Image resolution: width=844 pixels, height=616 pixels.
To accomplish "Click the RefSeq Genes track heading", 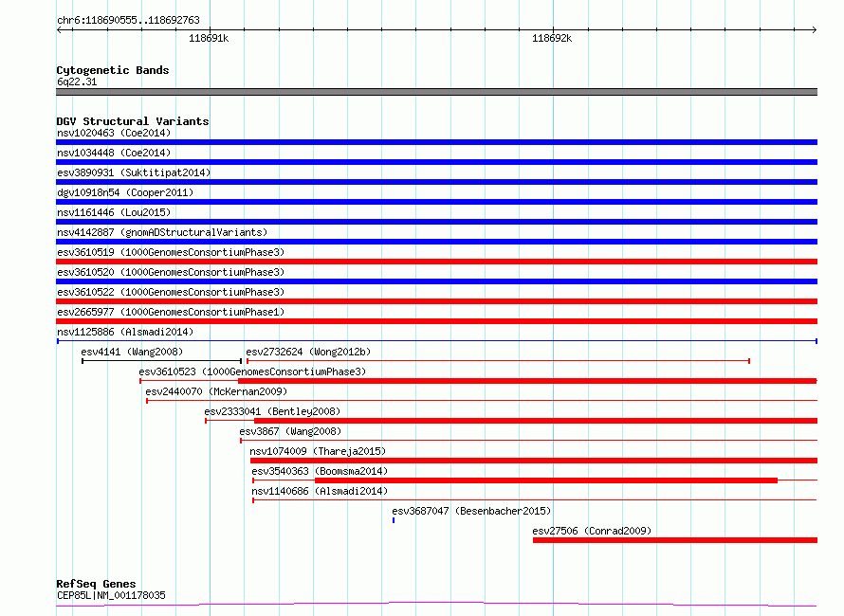I will [96, 584].
